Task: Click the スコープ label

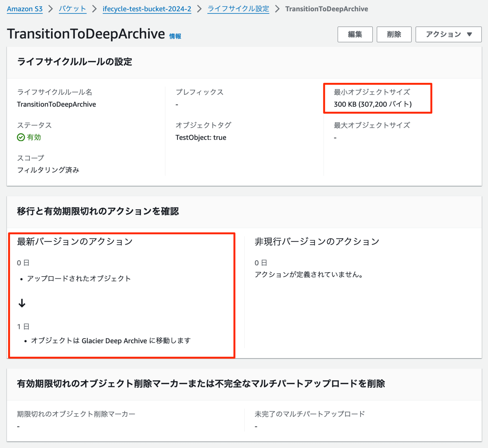Action: point(30,158)
